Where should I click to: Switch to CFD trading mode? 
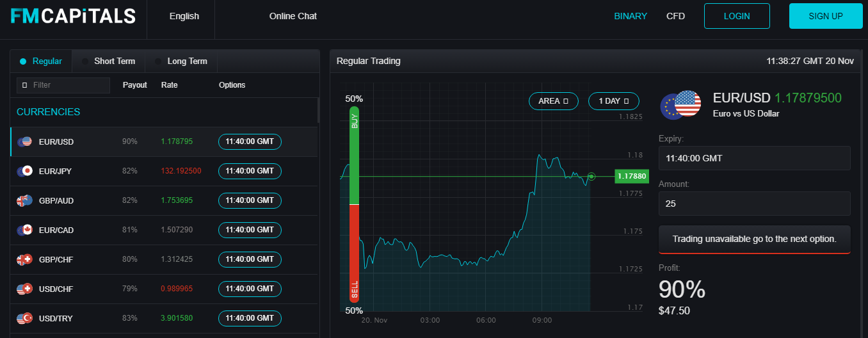click(x=675, y=16)
